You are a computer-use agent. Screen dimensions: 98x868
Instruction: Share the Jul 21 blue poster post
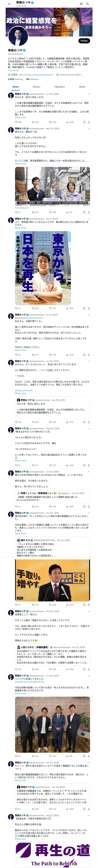[x=89, y=308]
